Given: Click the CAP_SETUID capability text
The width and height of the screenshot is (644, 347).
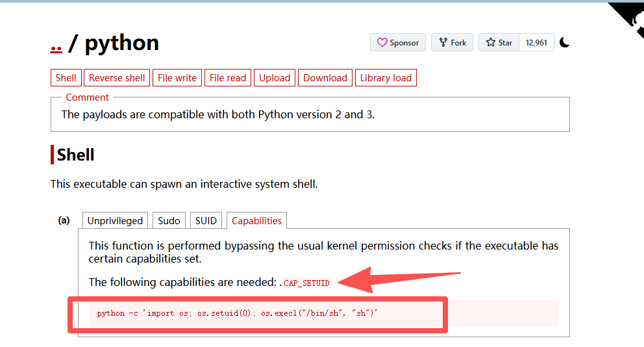Looking at the screenshot, I should [306, 283].
